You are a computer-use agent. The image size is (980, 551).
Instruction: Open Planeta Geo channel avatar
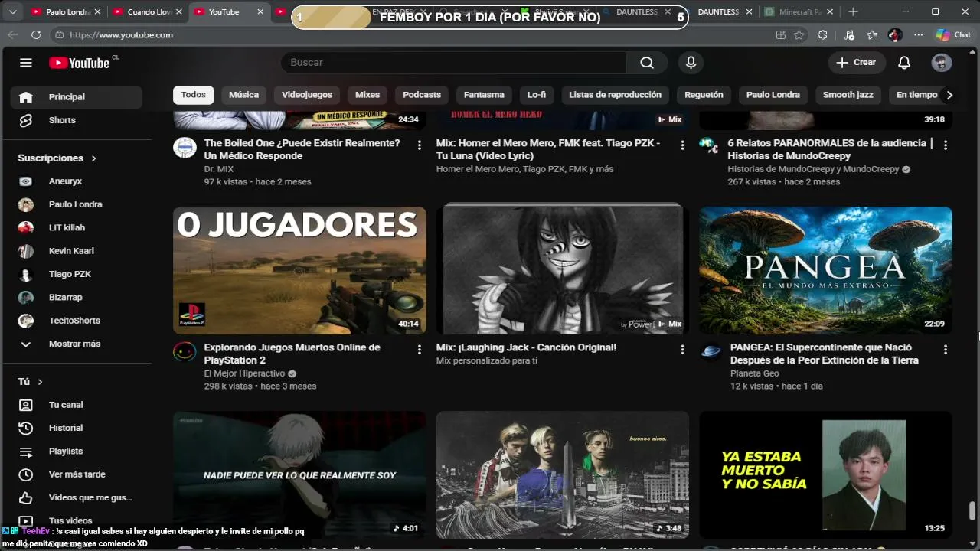tap(711, 351)
